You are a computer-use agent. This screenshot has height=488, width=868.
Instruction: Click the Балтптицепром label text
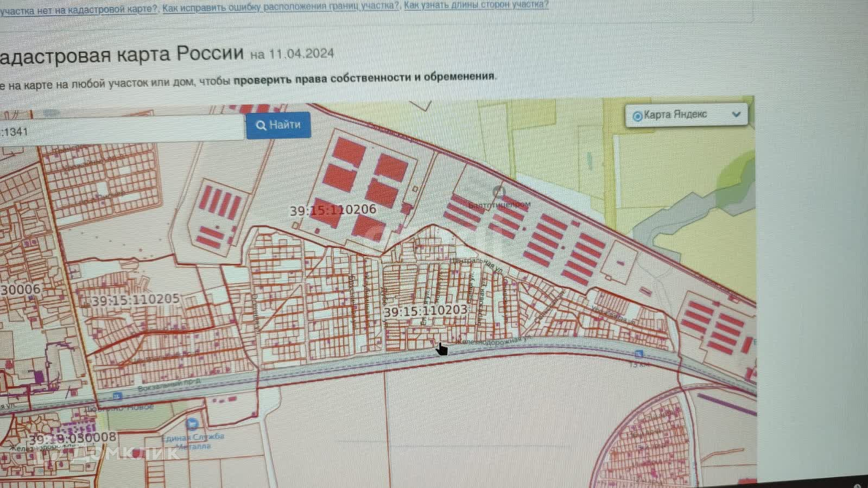click(499, 205)
